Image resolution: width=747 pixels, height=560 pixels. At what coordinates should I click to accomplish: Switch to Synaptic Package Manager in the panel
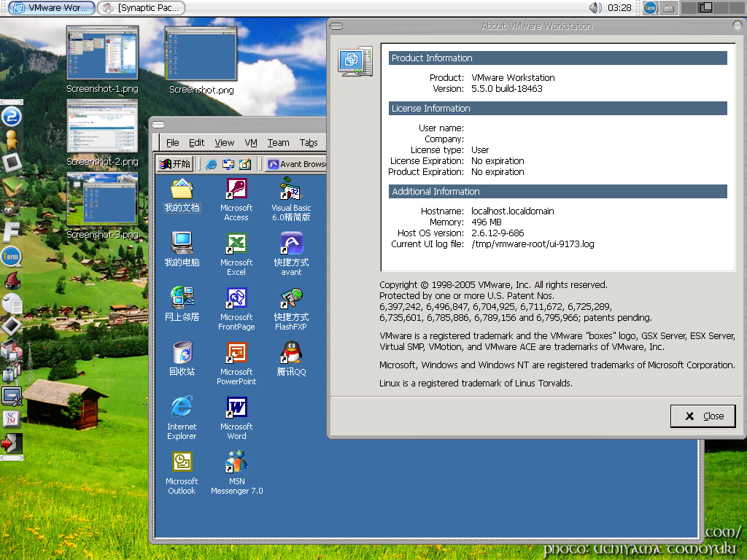[141, 7]
